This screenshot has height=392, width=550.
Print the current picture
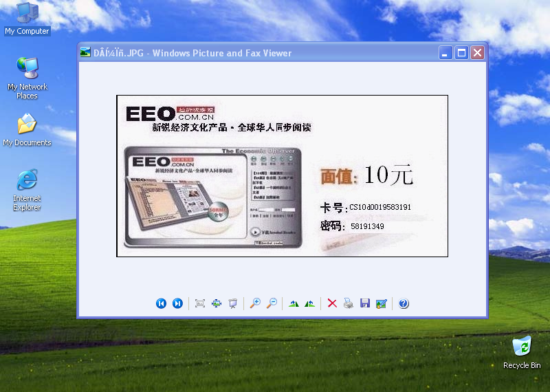point(349,303)
